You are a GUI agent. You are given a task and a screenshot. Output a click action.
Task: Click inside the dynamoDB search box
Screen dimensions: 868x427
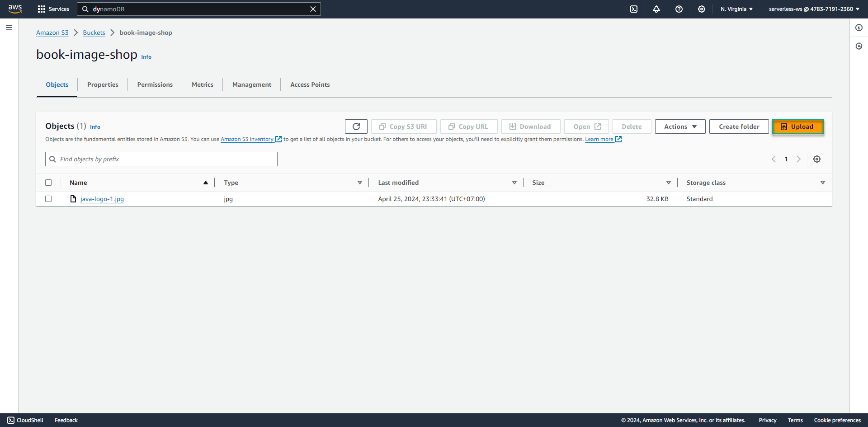pos(199,9)
